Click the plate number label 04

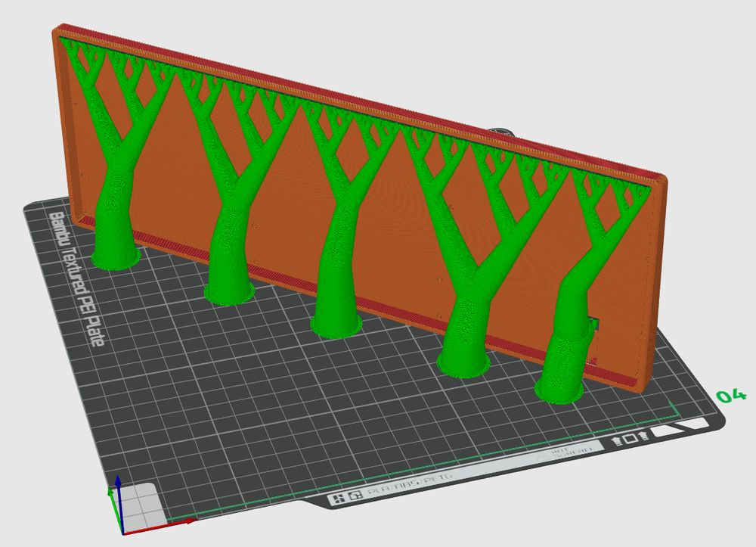[x=731, y=396]
